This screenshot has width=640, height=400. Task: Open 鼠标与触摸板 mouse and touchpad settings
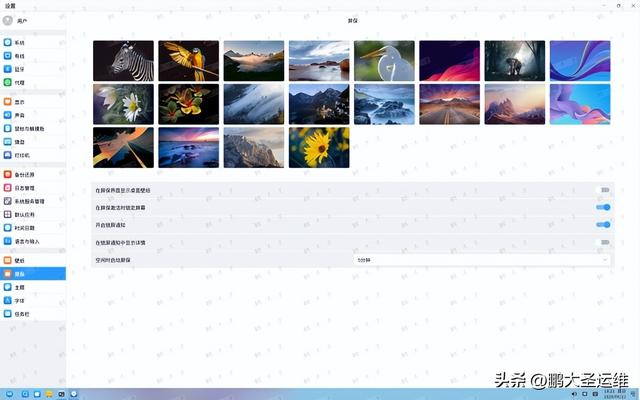[33, 129]
